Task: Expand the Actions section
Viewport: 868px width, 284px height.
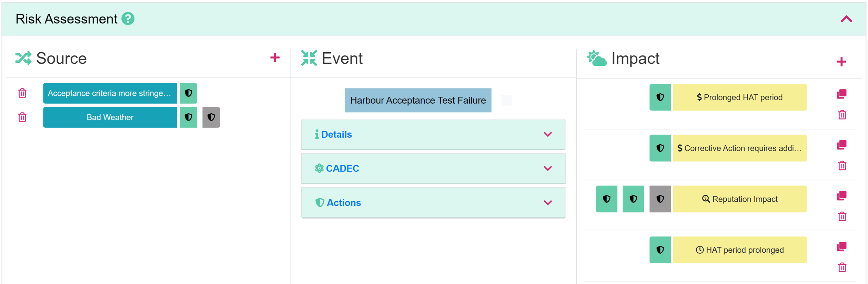Action: coord(433,202)
